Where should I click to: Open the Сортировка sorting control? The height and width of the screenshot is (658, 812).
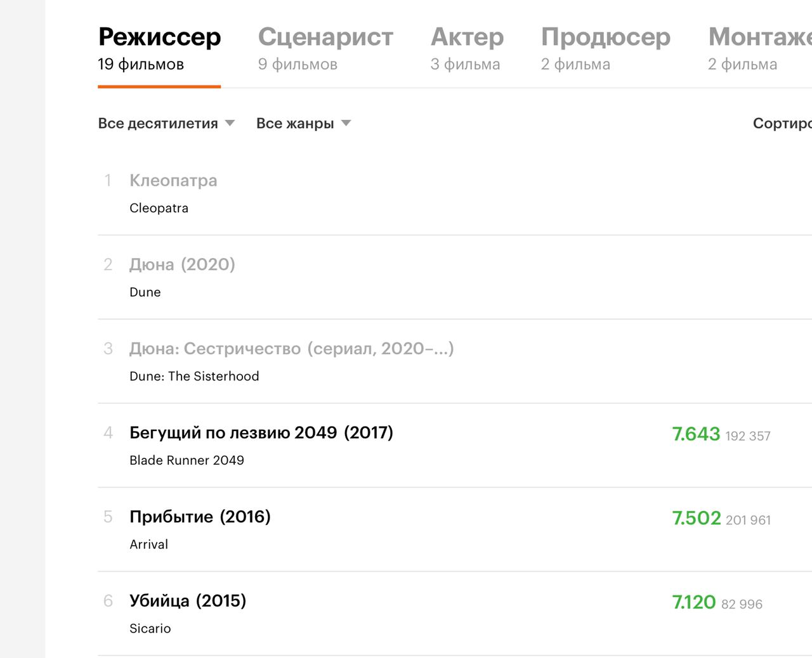pyautogui.click(x=782, y=124)
